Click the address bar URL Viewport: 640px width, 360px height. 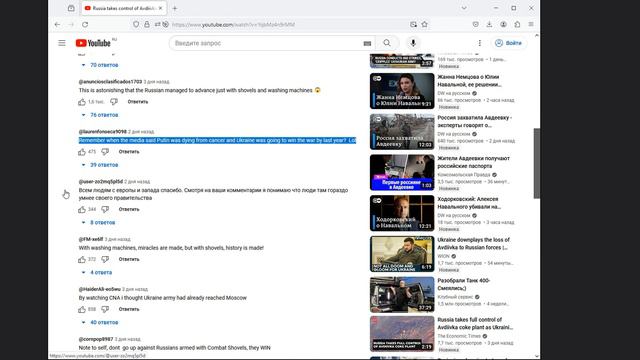coord(233,24)
